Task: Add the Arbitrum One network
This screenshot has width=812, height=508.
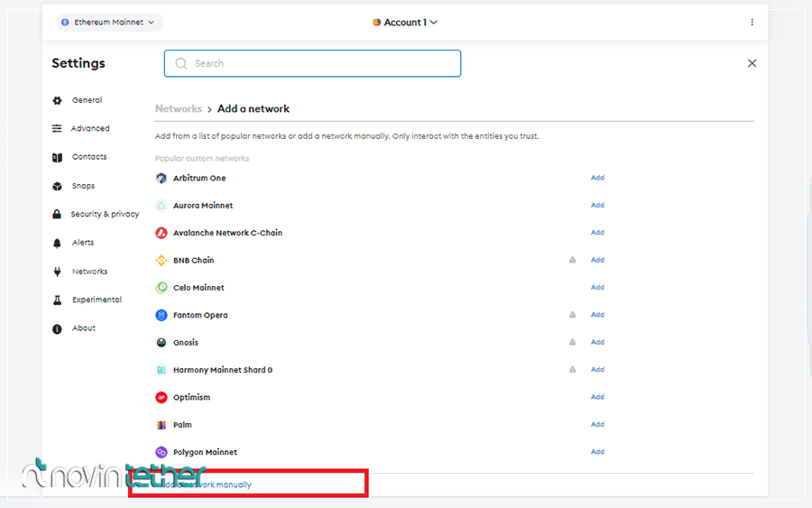Action: [x=597, y=178]
